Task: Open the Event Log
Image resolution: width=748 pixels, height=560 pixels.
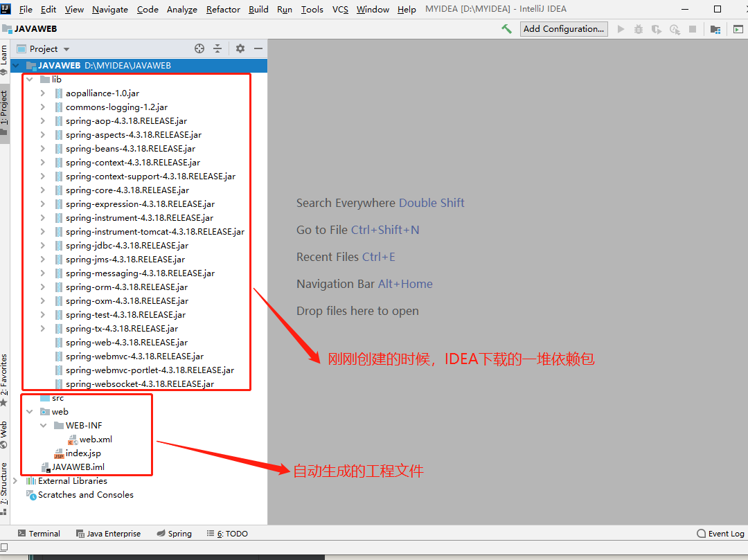Action: (720, 533)
